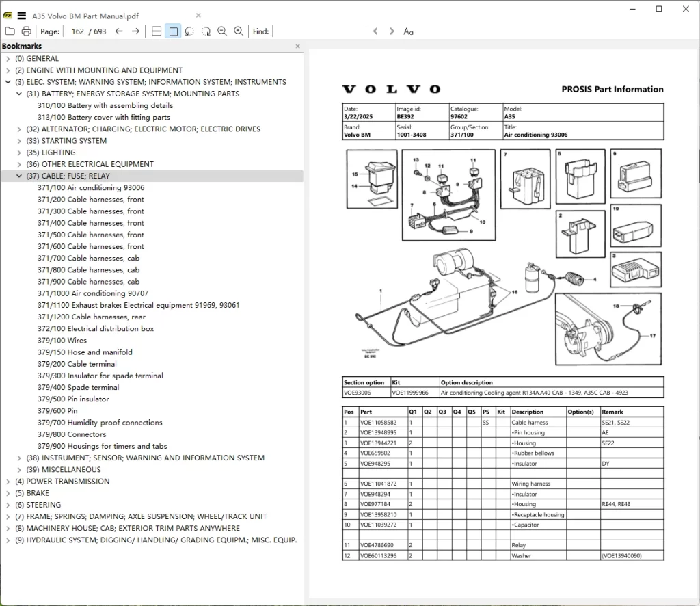Image resolution: width=700 pixels, height=606 pixels.
Task: Open 372/100 Electrical distribution box
Action: pos(96,329)
